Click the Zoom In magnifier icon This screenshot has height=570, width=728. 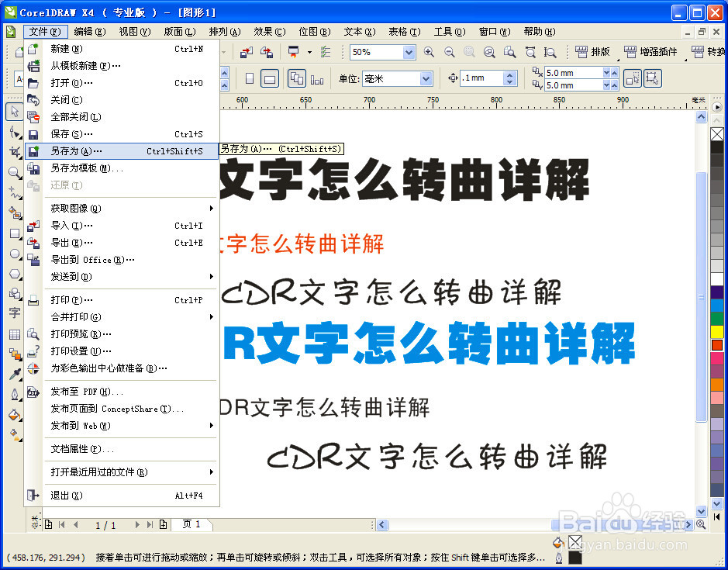pos(429,52)
